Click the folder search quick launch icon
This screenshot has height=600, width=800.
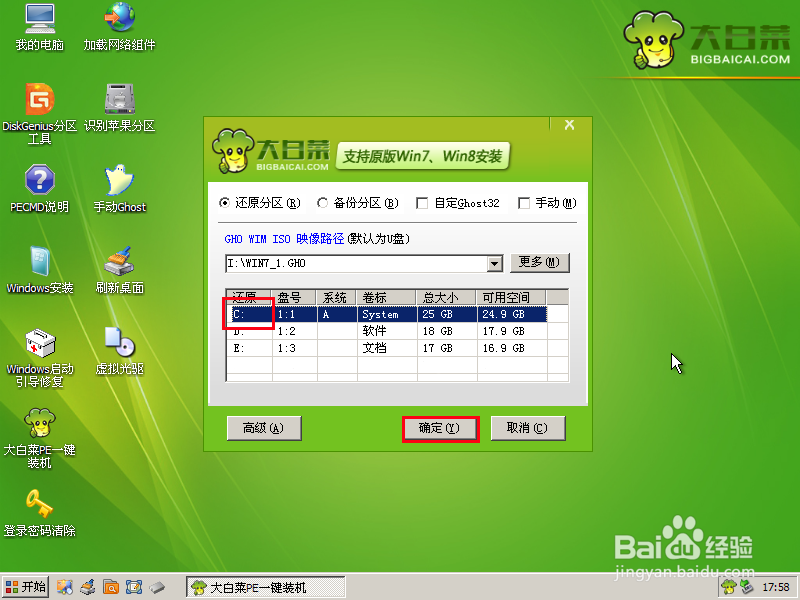pyautogui.click(x=111, y=587)
